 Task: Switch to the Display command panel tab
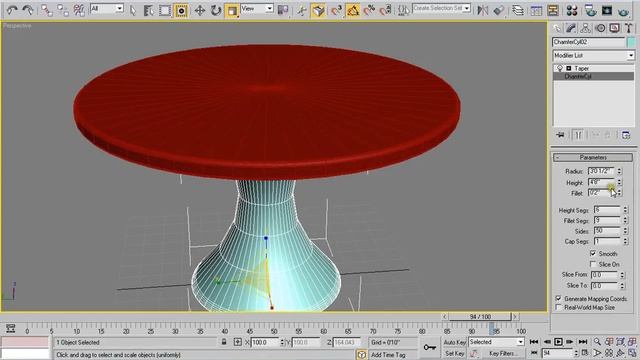(x=614, y=28)
